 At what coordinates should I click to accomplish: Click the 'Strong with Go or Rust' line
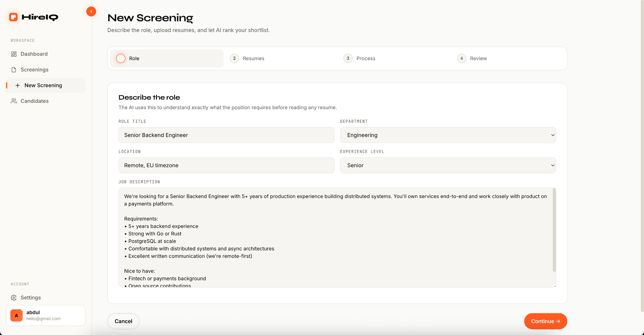(x=153, y=234)
